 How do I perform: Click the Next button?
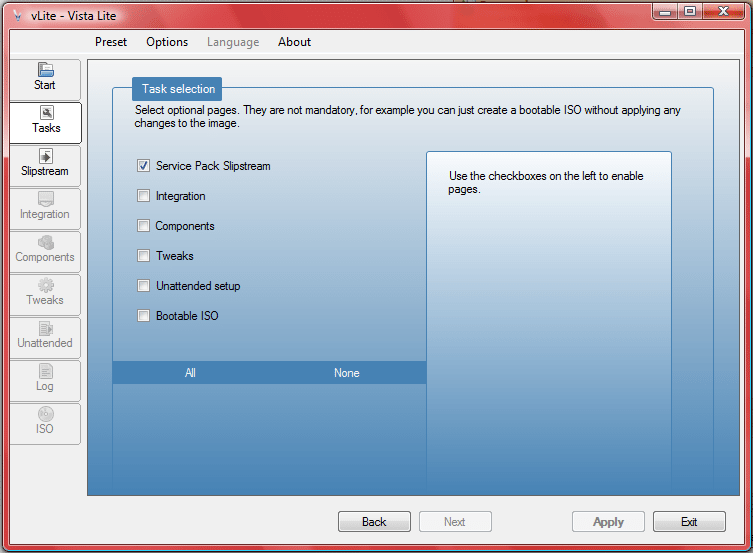(x=455, y=521)
